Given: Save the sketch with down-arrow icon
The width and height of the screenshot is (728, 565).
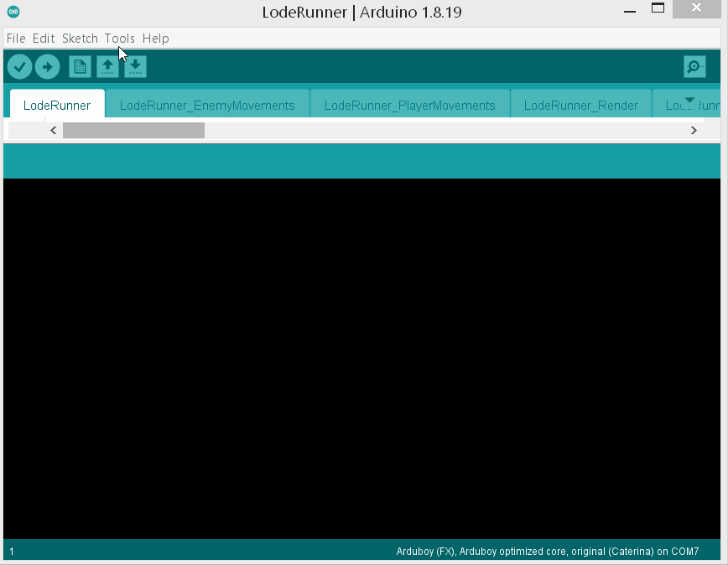Looking at the screenshot, I should pos(136,67).
